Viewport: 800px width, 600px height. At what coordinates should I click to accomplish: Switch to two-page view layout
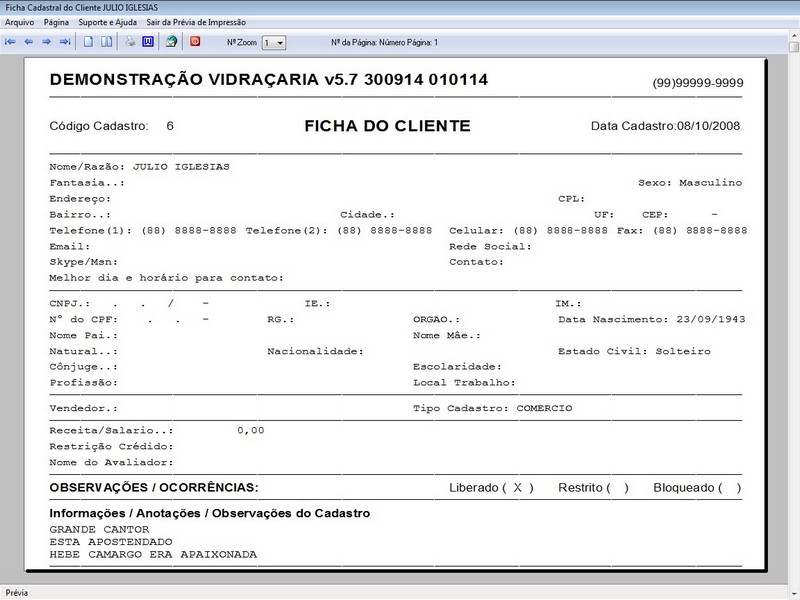pyautogui.click(x=104, y=41)
